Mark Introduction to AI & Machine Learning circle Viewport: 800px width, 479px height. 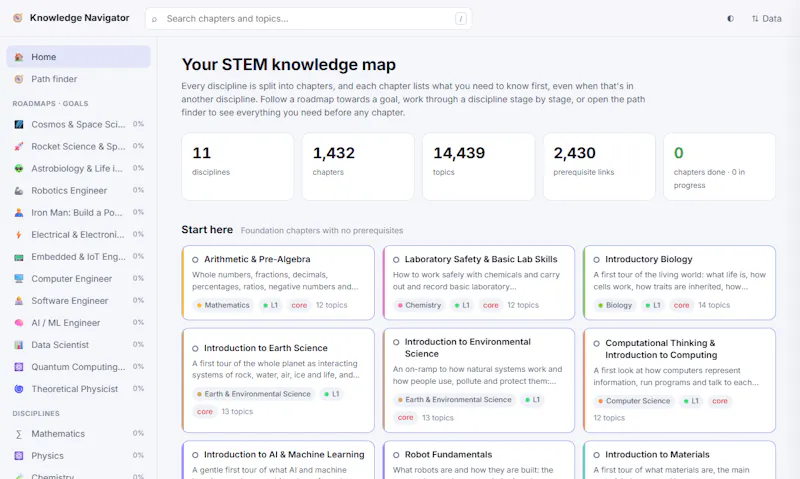pos(195,455)
